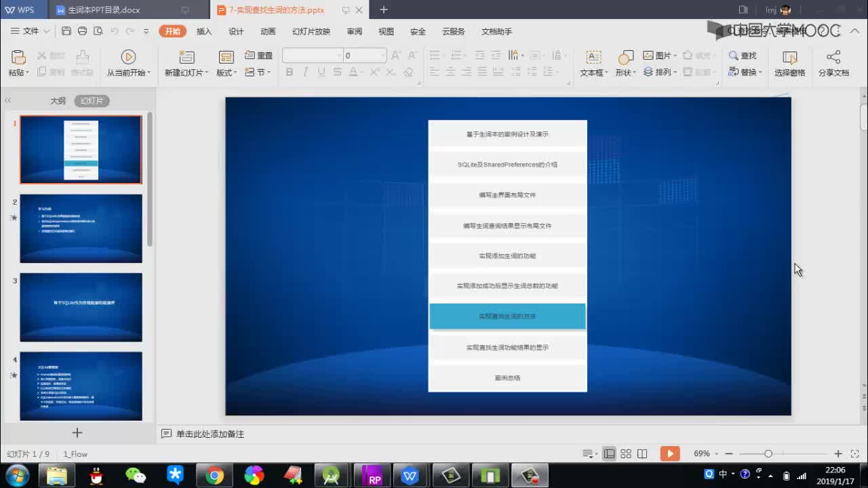Open Android Studio from the taskbar
The image size is (868, 488).
(331, 476)
